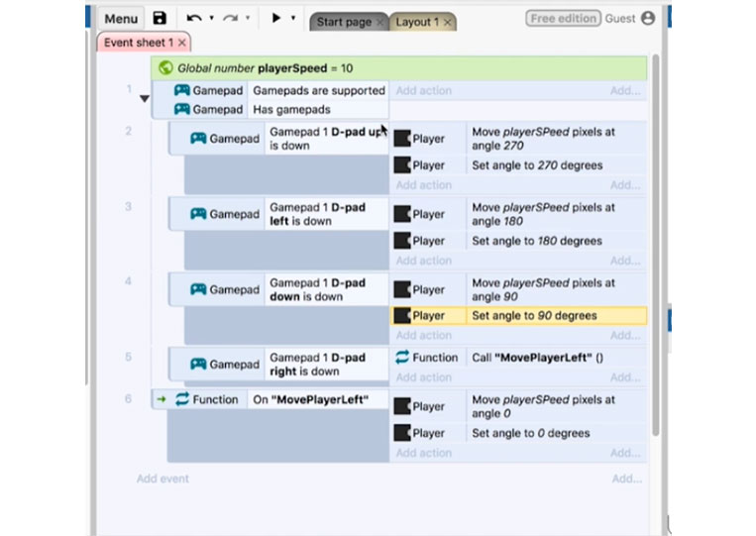Click 'Add action' under Call MovePlayerLeft
Image resolution: width=756 pixels, height=536 pixels.
click(x=424, y=377)
